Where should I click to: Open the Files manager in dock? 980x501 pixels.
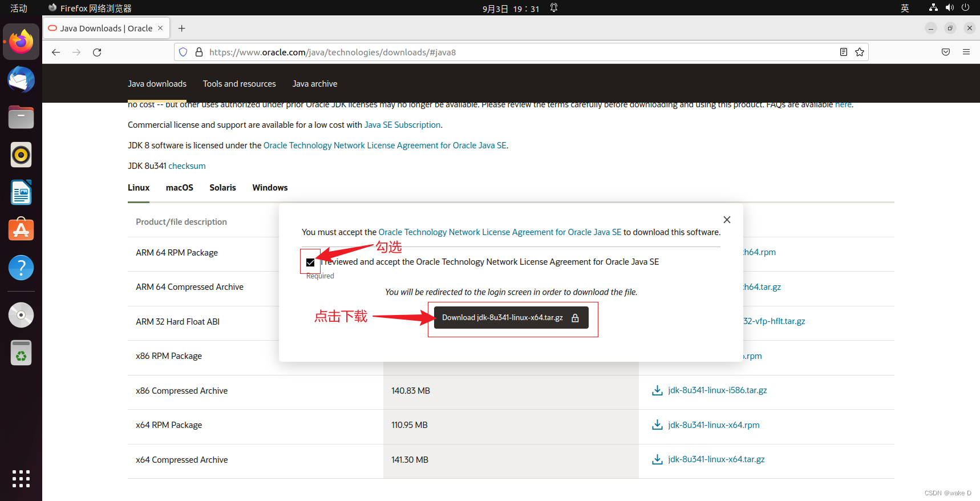[21, 118]
